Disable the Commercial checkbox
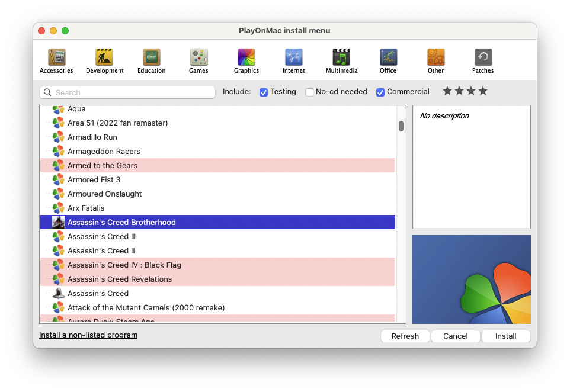The width and height of the screenshot is (570, 392). pos(380,92)
